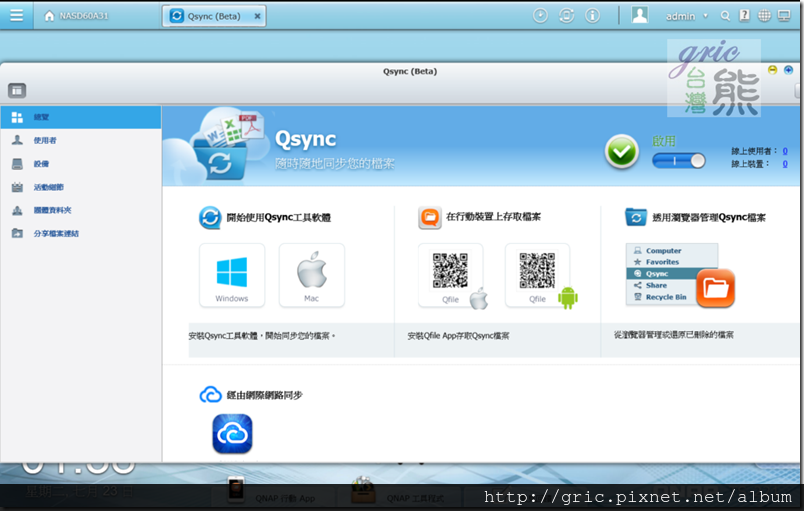Open 設備 devices section

pyautogui.click(x=81, y=163)
